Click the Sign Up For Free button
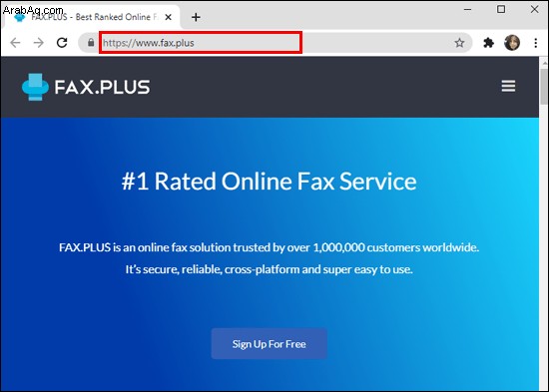The width and height of the screenshot is (549, 392). [x=270, y=344]
